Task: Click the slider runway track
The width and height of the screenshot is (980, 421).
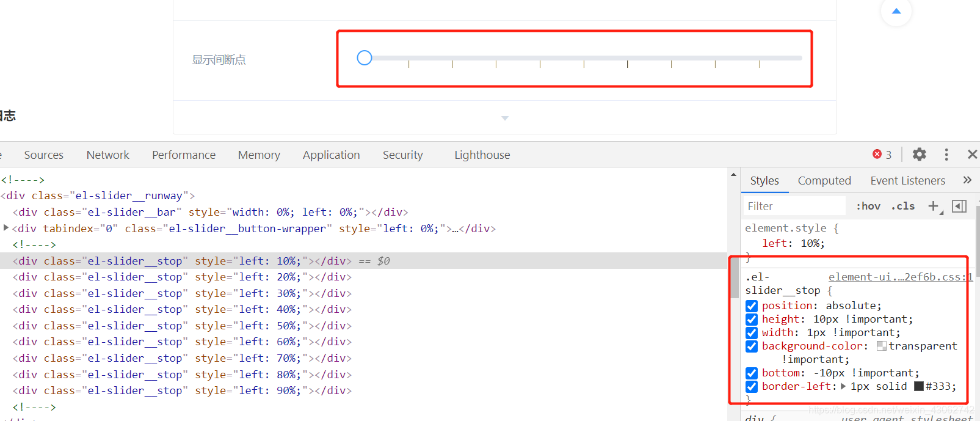Action: 583,58
